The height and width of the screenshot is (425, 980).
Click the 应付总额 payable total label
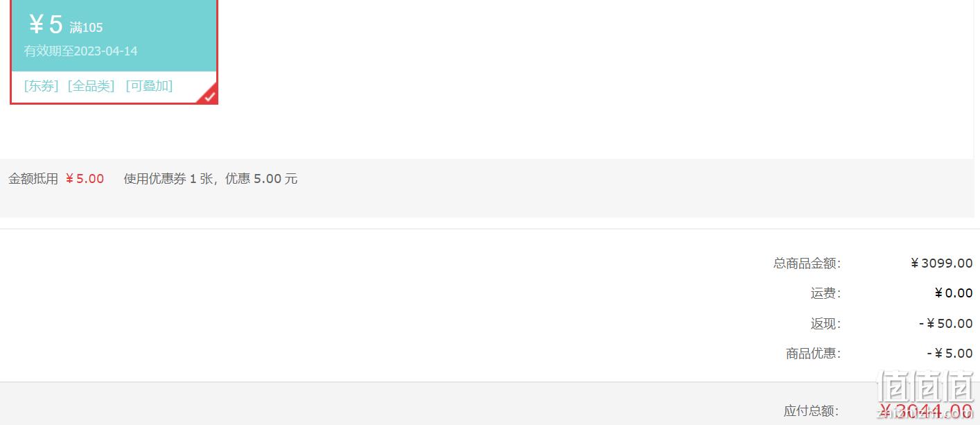pos(812,411)
